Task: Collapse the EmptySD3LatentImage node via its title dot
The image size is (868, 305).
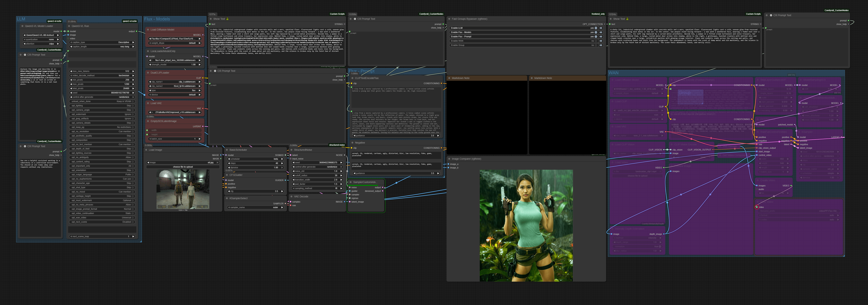Action: (x=148, y=121)
